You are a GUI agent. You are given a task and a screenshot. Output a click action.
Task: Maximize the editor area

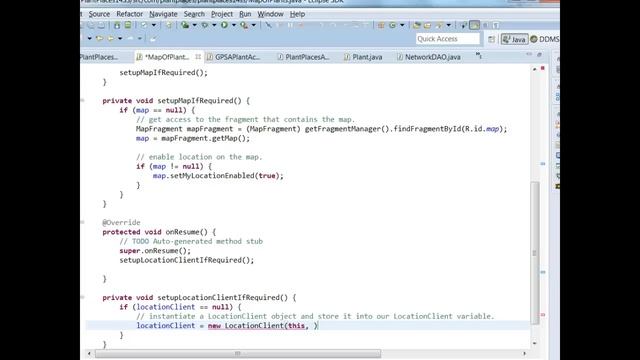(x=539, y=54)
